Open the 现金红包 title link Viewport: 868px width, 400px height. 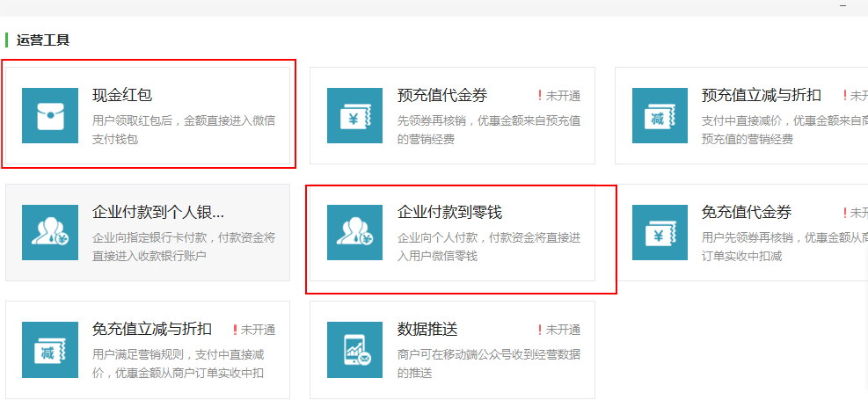[122, 95]
